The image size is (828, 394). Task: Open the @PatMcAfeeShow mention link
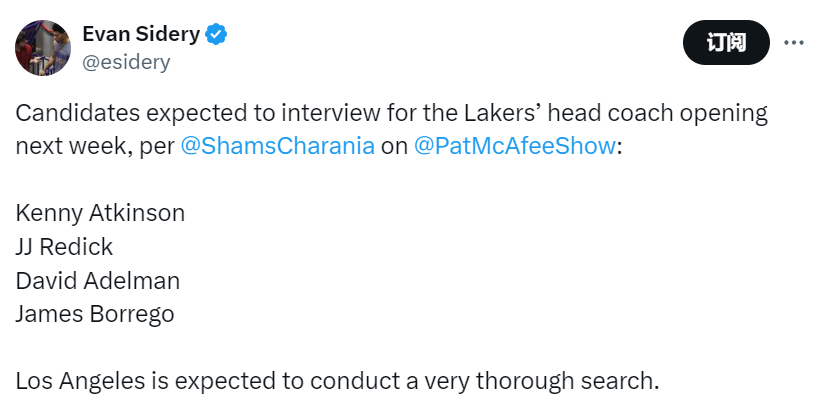point(514,146)
